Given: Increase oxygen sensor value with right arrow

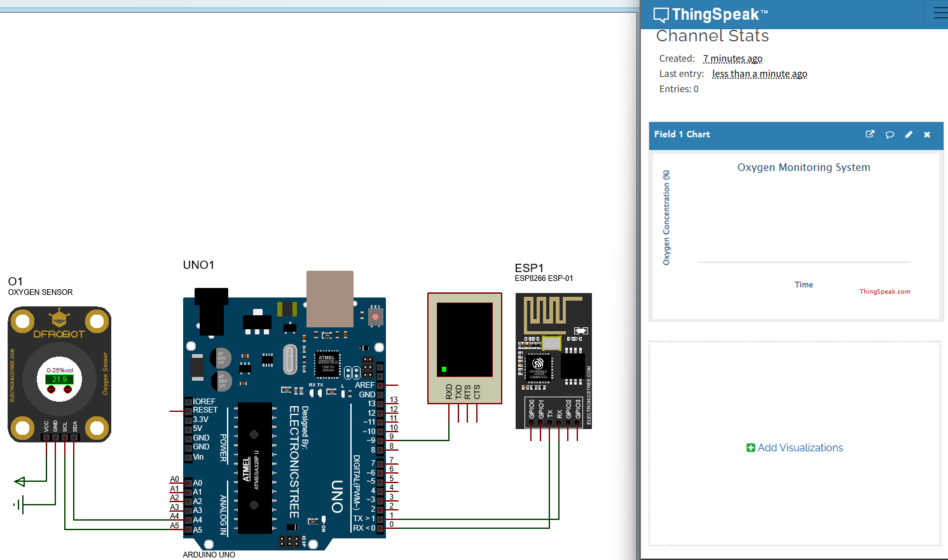Looking at the screenshot, I should (67, 389).
